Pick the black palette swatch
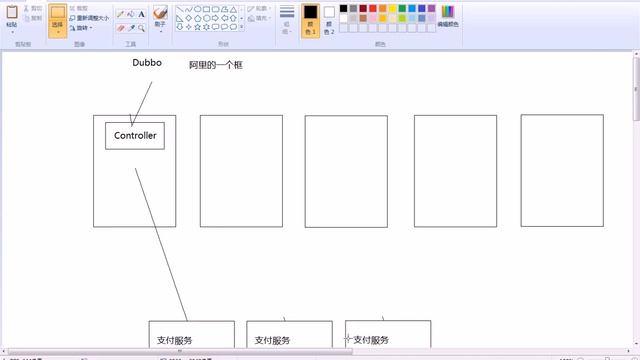Image resolution: width=640 pixels, height=360 pixels. (344, 9)
